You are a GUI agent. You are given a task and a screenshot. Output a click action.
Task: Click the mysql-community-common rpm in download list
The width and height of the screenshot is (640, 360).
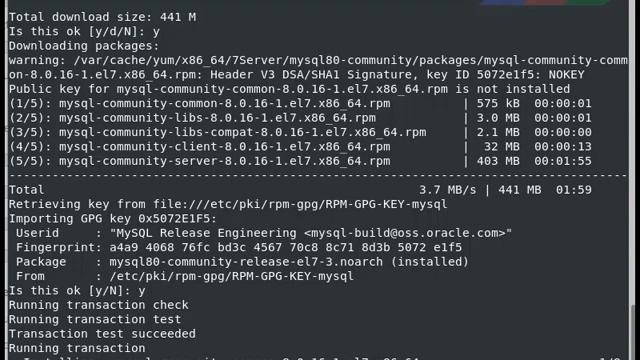224,104
